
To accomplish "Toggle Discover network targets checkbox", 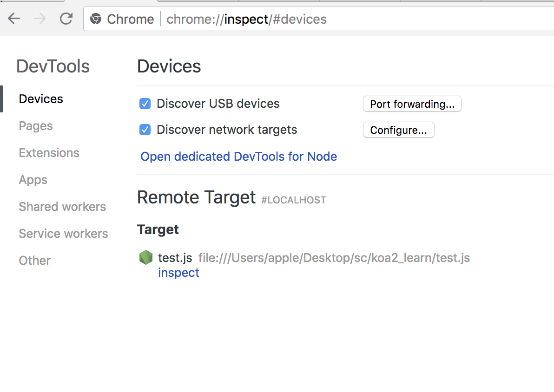I will pyautogui.click(x=145, y=130).
